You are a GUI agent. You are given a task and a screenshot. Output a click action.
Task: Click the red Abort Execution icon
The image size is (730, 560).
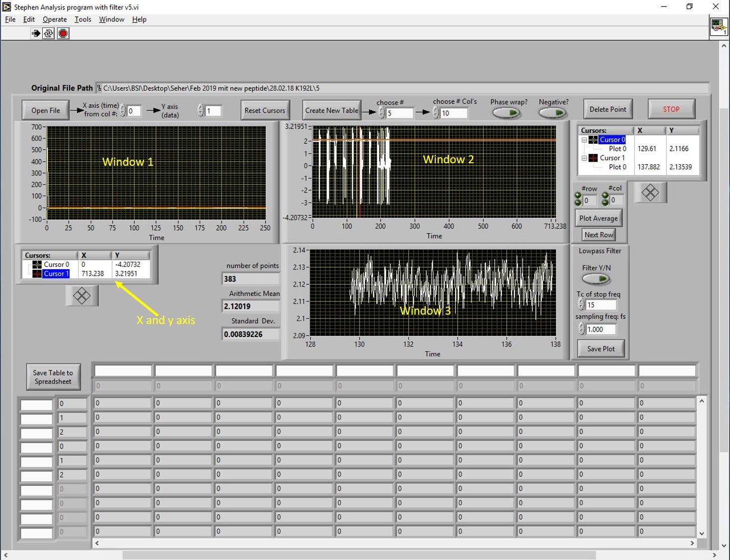tap(63, 33)
